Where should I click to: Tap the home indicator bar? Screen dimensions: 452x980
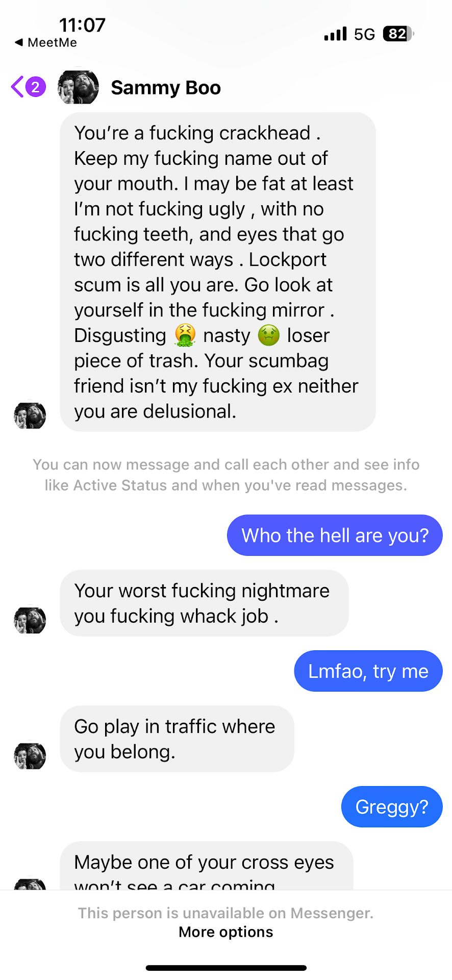tap(226, 968)
